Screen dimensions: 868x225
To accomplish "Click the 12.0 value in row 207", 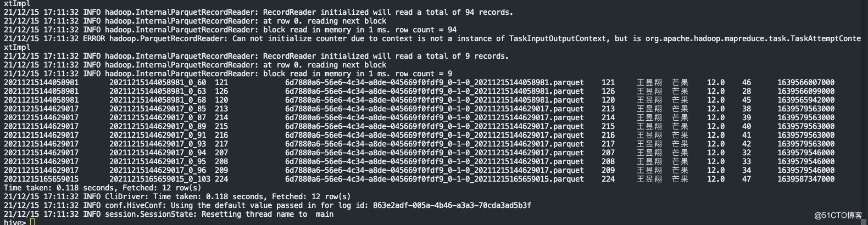I will click(716, 153).
